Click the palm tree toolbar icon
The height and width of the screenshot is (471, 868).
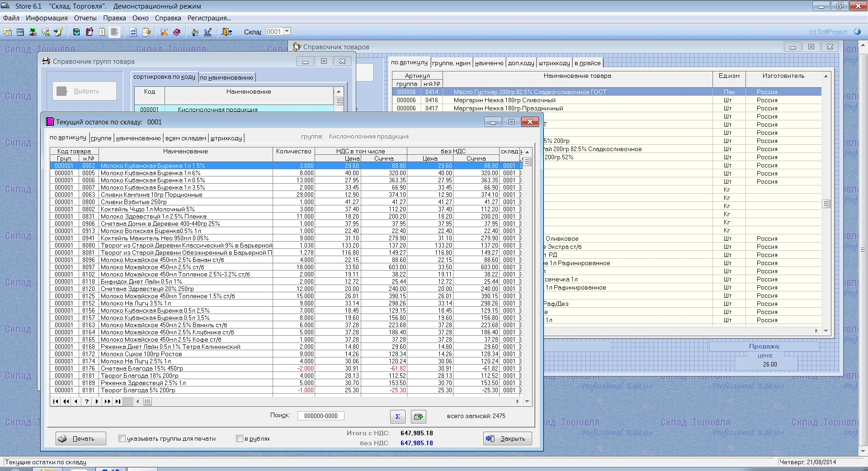pos(33,32)
